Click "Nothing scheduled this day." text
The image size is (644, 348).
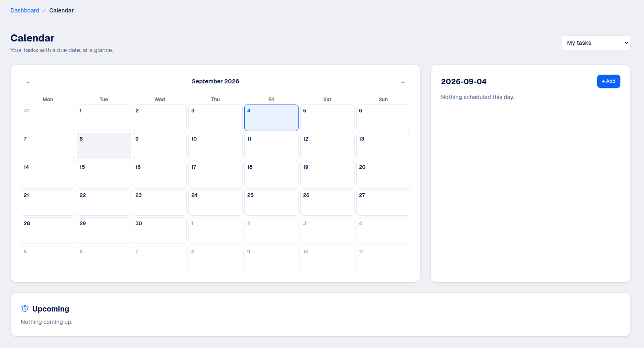point(477,97)
